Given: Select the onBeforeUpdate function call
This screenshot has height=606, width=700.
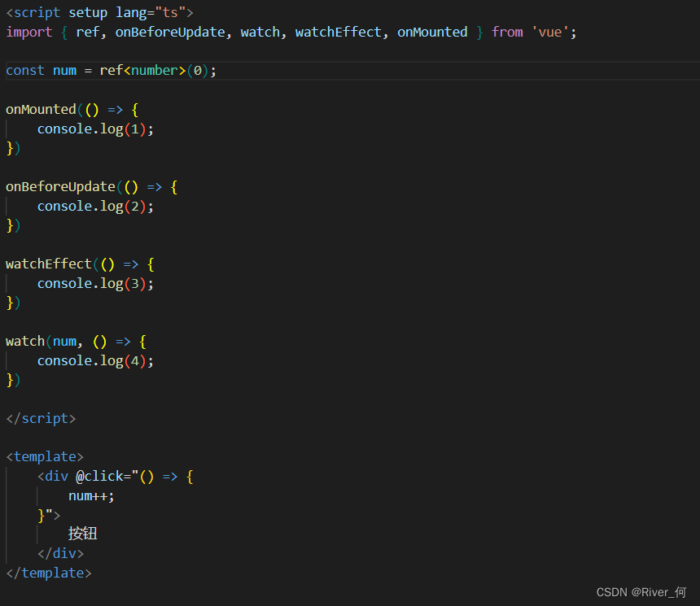Looking at the screenshot, I should tap(59, 186).
